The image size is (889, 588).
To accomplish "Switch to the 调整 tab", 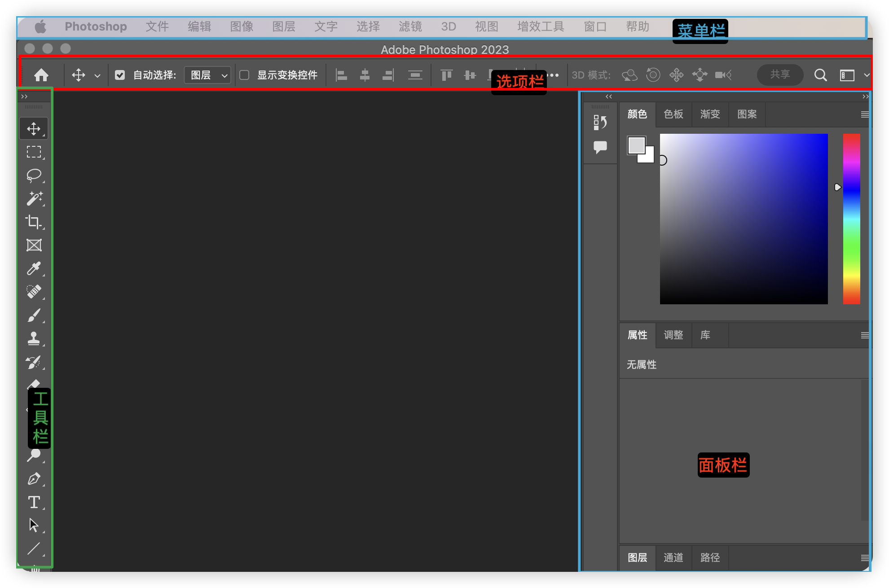I will click(673, 335).
